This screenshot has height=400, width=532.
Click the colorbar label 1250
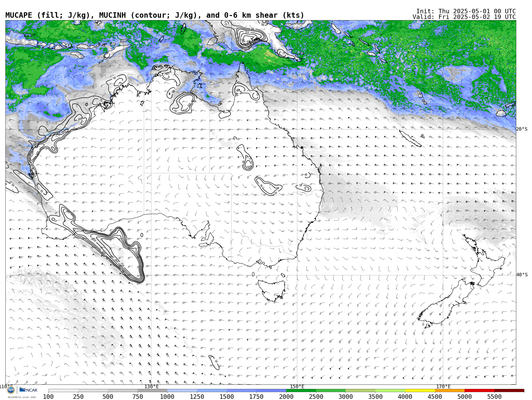(197, 397)
